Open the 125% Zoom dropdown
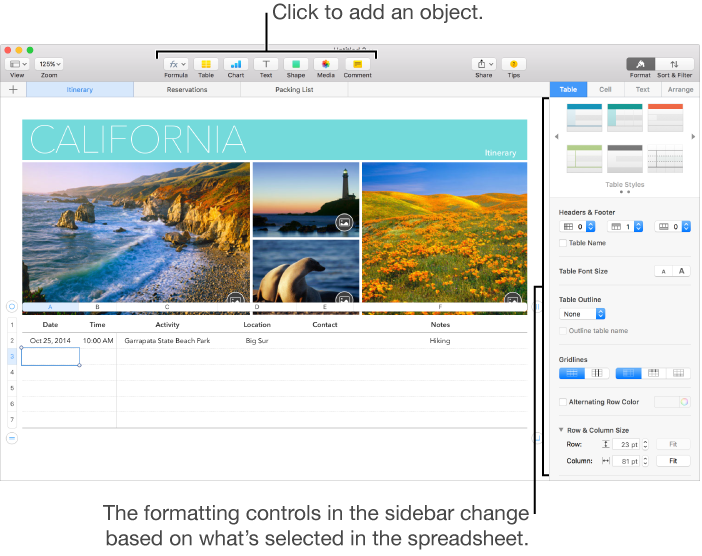 (49, 64)
